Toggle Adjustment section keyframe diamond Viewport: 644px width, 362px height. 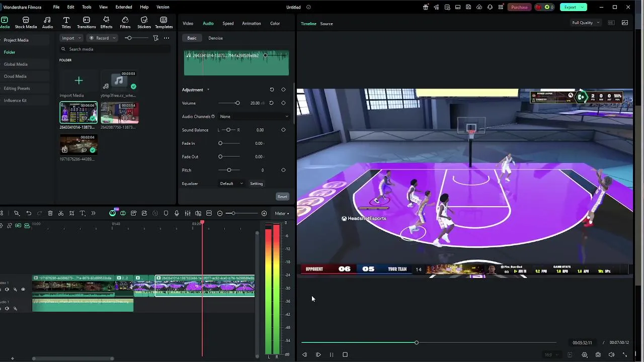[x=283, y=89]
